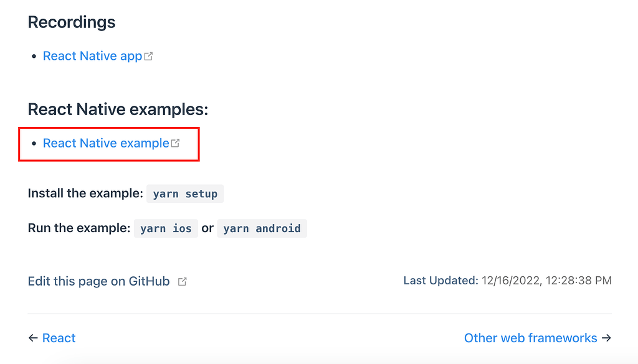The height and width of the screenshot is (364, 638).
Task: Navigate back to the "React" page
Action: [x=59, y=338]
